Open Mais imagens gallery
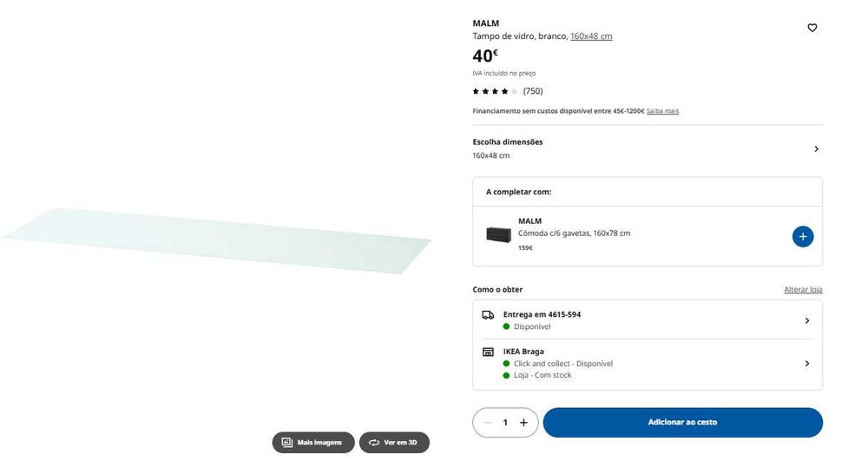 313,443
